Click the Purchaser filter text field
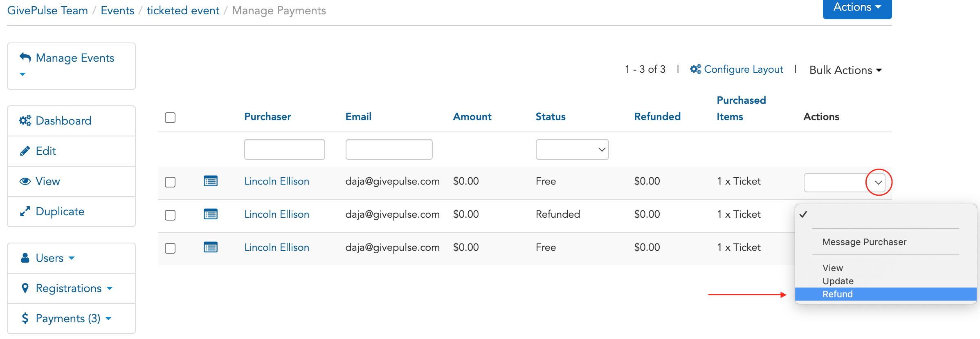The width and height of the screenshot is (980, 339). (x=285, y=149)
